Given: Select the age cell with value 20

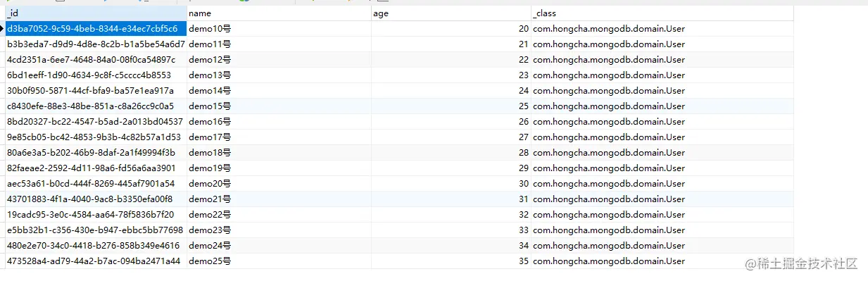Looking at the screenshot, I should pyautogui.click(x=451, y=29).
